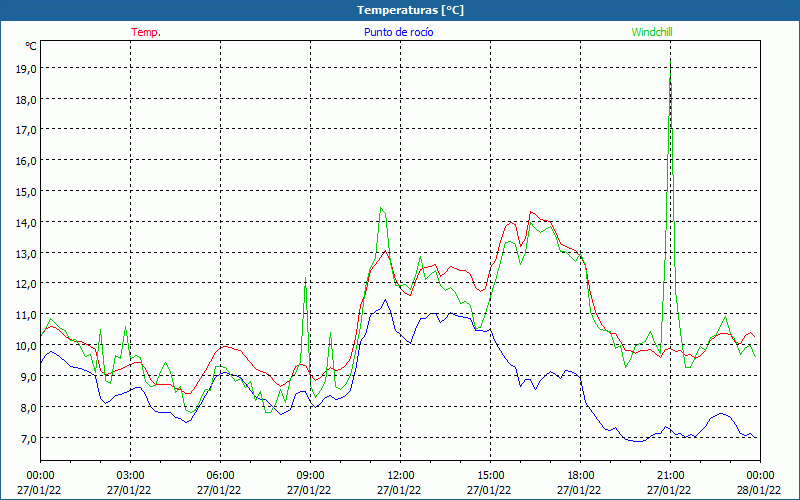Click the 10,0 y-axis value
The image size is (800, 500).
tap(26, 345)
